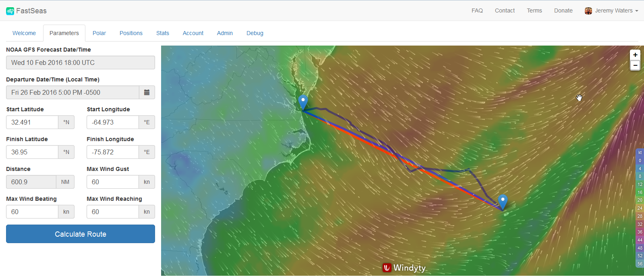Open the departure date calendar picker
This screenshot has width=644, height=279.
point(147,92)
